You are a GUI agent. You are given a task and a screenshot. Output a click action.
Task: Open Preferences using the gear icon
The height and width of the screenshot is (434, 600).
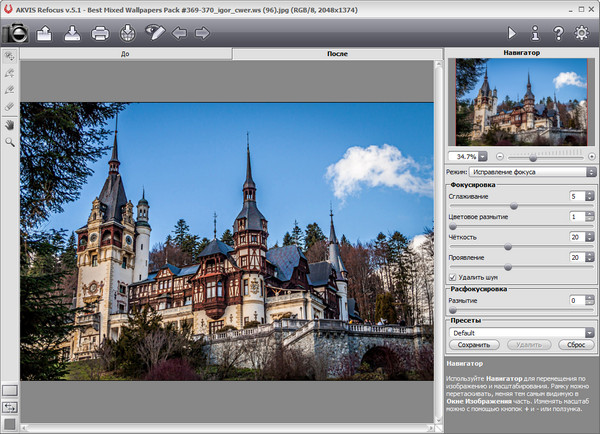click(x=583, y=34)
